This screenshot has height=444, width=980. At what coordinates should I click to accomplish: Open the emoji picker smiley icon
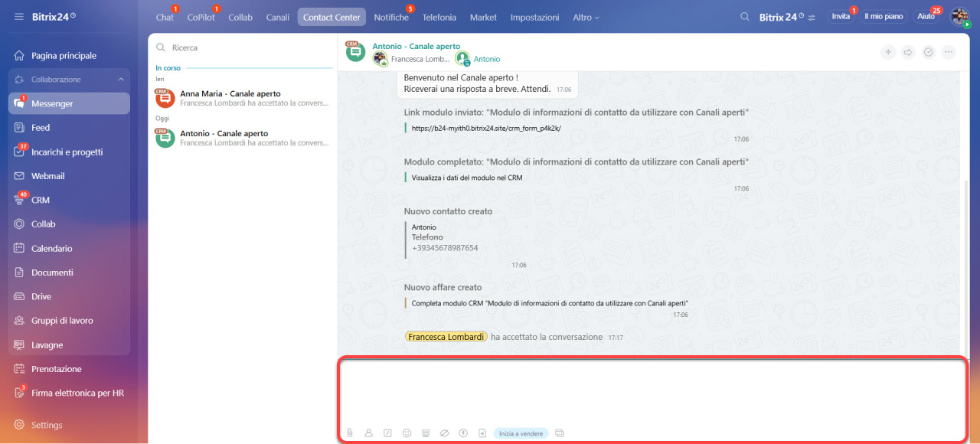[x=407, y=433]
